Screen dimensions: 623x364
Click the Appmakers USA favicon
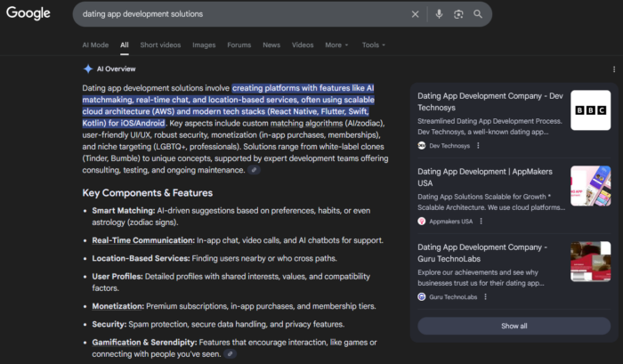pyautogui.click(x=422, y=222)
